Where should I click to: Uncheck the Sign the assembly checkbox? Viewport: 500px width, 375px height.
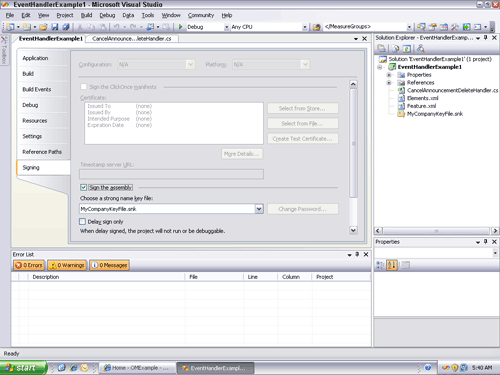[x=83, y=187]
